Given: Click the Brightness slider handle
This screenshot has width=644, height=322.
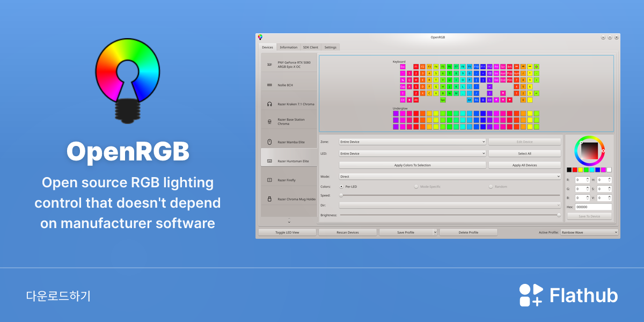Looking at the screenshot, I should [559, 215].
